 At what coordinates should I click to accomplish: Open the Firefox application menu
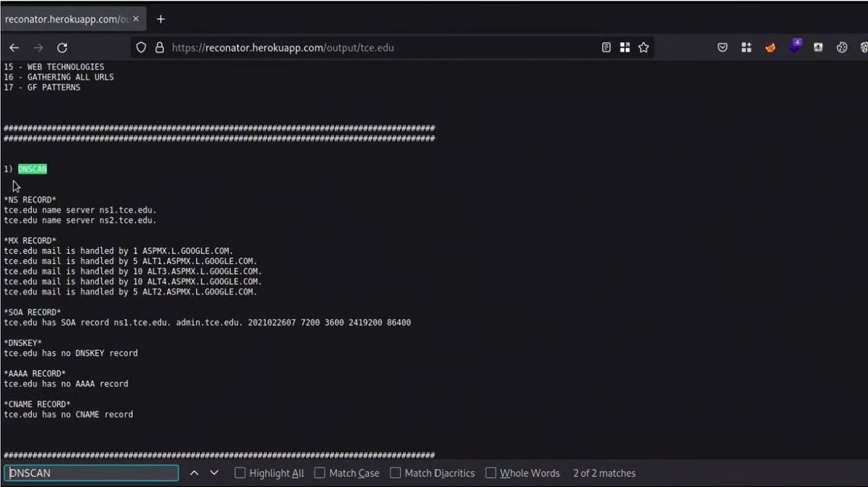pos(865,47)
